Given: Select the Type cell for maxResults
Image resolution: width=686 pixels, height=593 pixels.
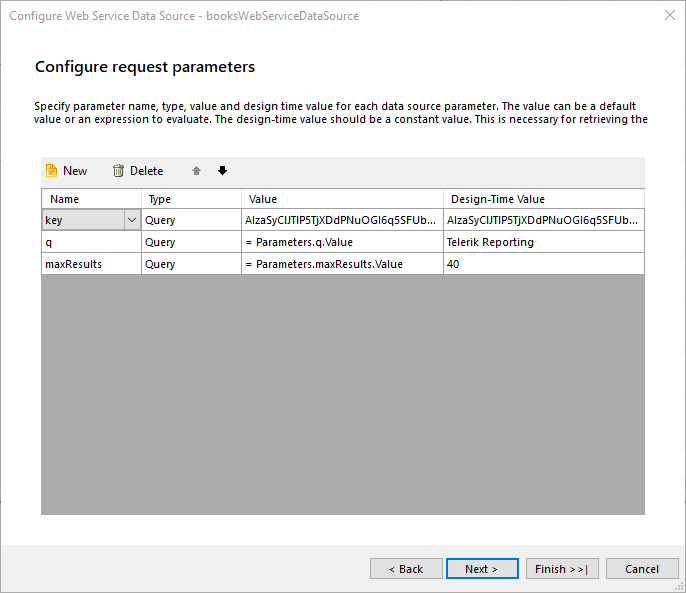Looking at the screenshot, I should pos(190,264).
